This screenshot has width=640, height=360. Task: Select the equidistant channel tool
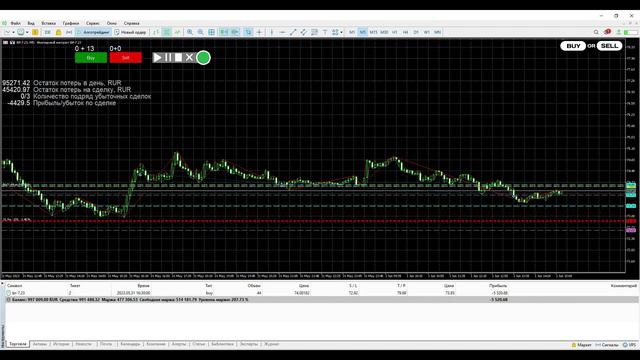coord(304,32)
